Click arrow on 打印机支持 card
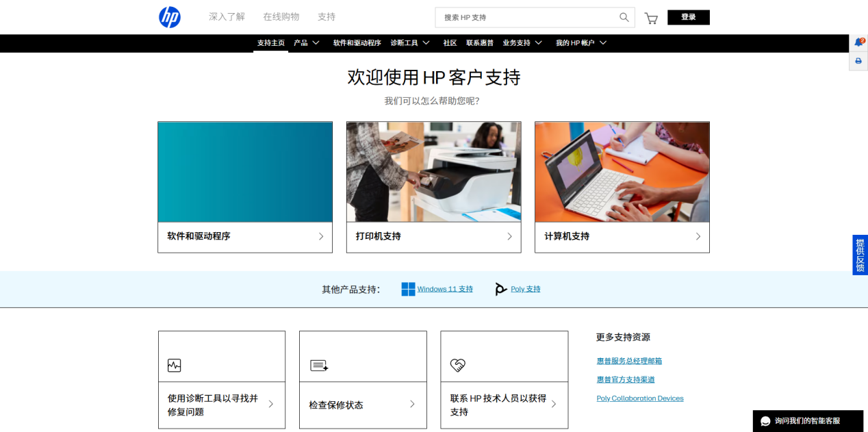The height and width of the screenshot is (432, 868). 509,236
